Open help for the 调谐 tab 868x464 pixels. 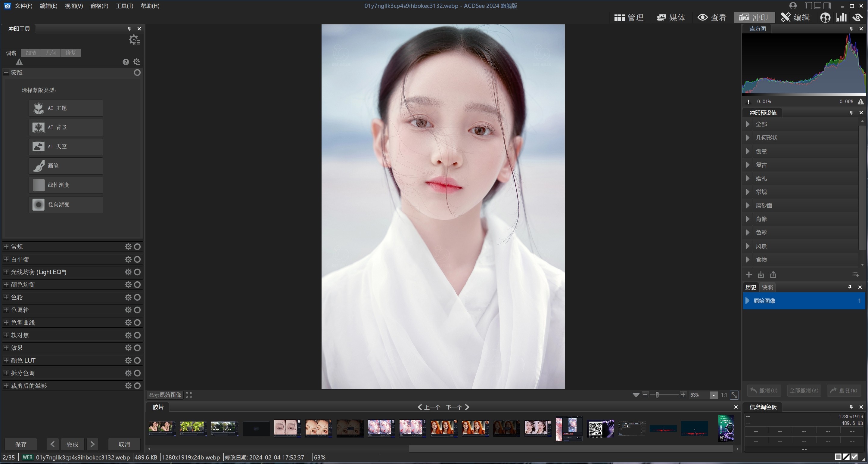click(x=126, y=62)
